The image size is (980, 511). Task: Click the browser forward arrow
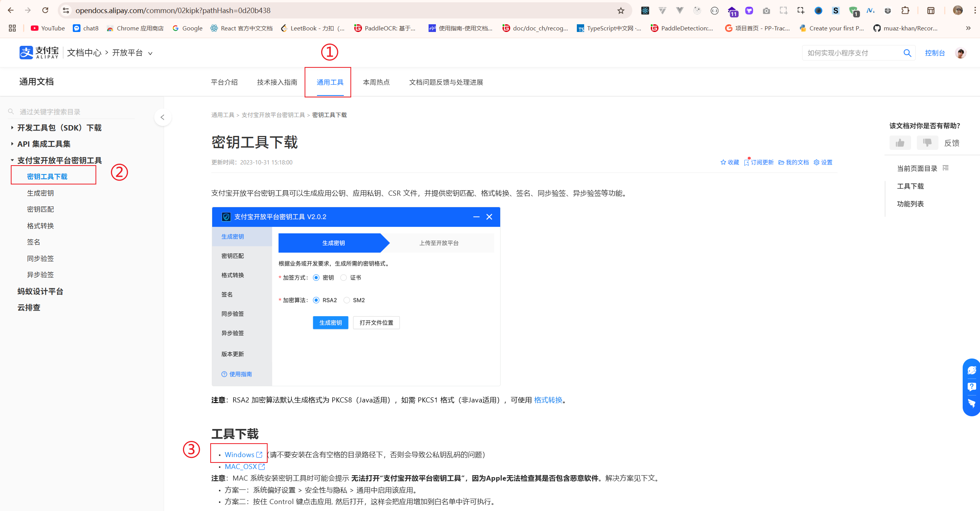coord(28,10)
